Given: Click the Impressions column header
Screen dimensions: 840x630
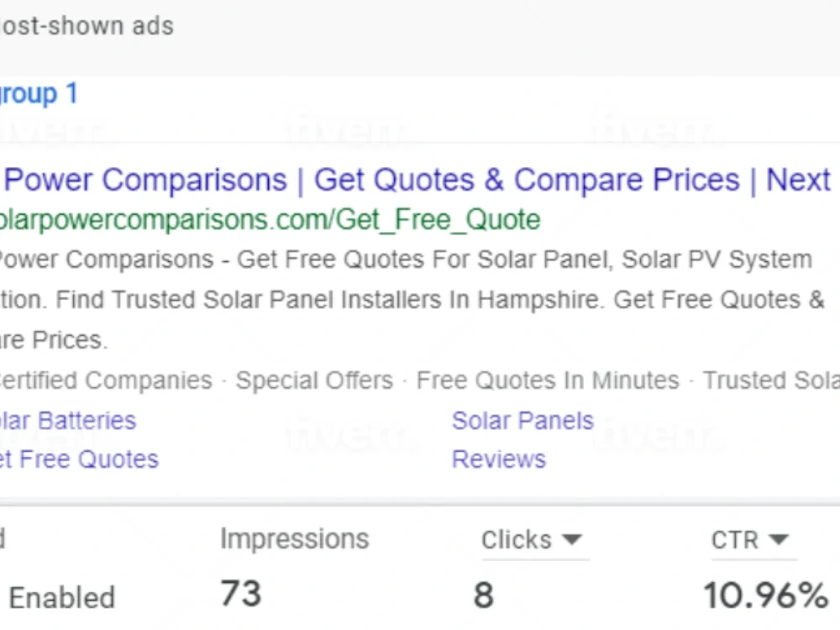Looking at the screenshot, I should coord(295,539).
